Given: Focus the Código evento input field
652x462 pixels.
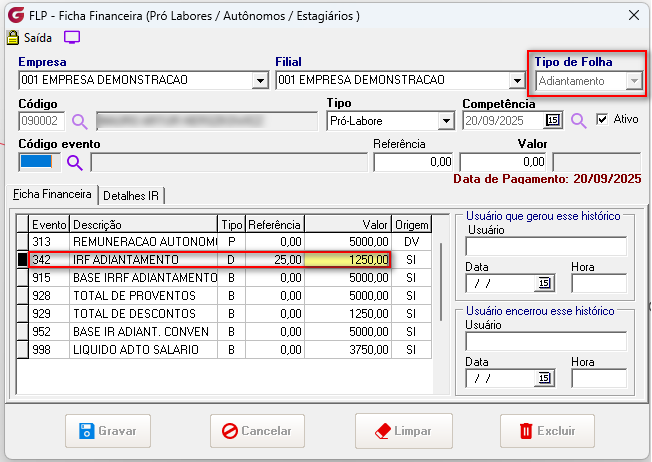Looking at the screenshot, I should 40,162.
